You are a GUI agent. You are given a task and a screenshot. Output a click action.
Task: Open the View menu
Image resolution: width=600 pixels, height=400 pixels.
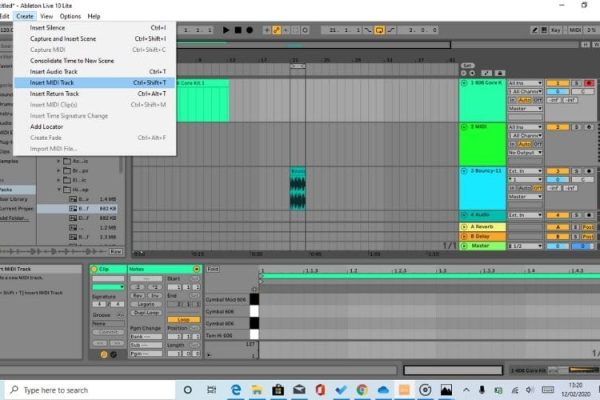point(47,16)
